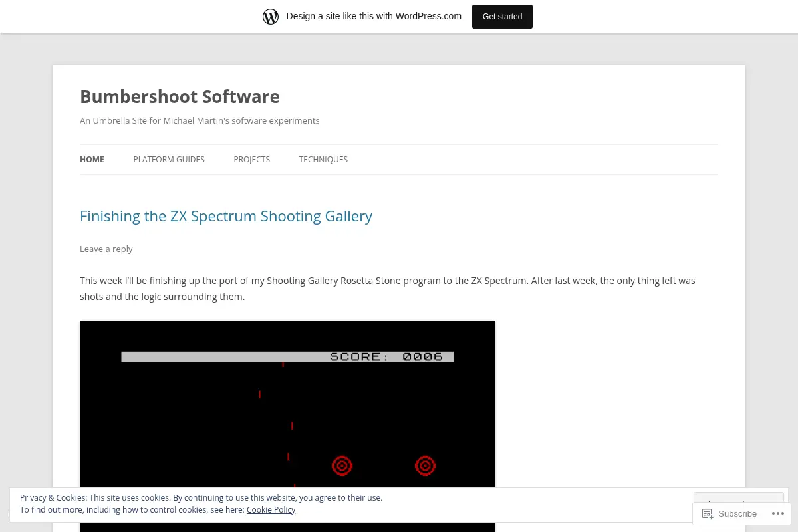The width and height of the screenshot is (798, 532).
Task: Click the Subscribe icon next to Subscribe label
Action: [708, 513]
